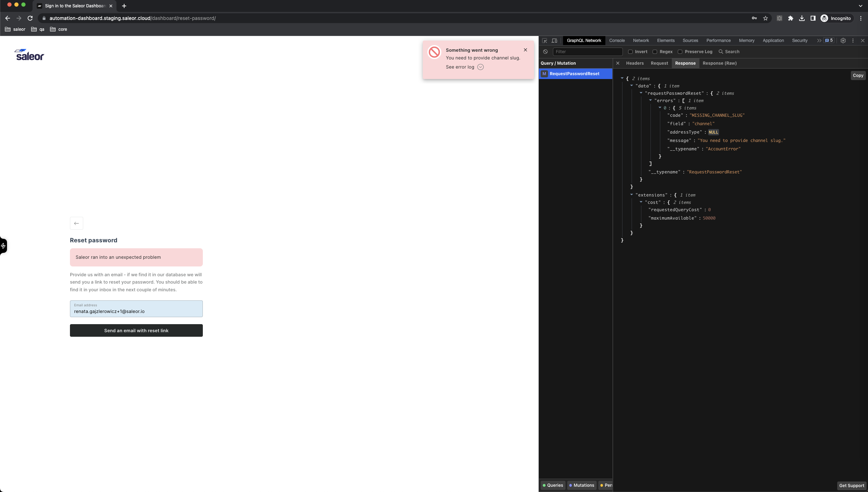Screen dimensions: 868x492
Task: Enable Preserve Log
Action: [680, 51]
